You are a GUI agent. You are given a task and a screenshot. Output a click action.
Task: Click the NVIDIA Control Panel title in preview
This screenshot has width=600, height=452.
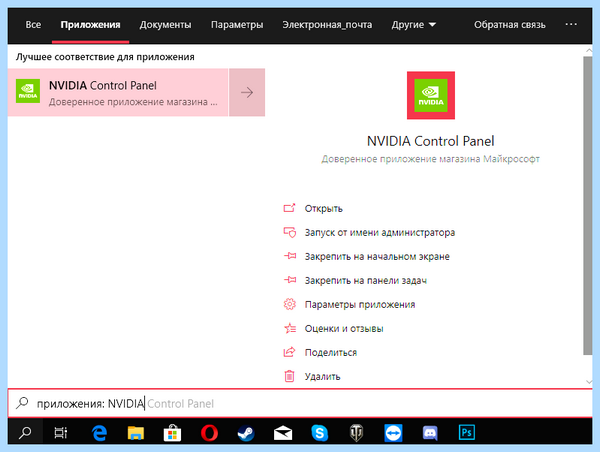[x=430, y=141]
